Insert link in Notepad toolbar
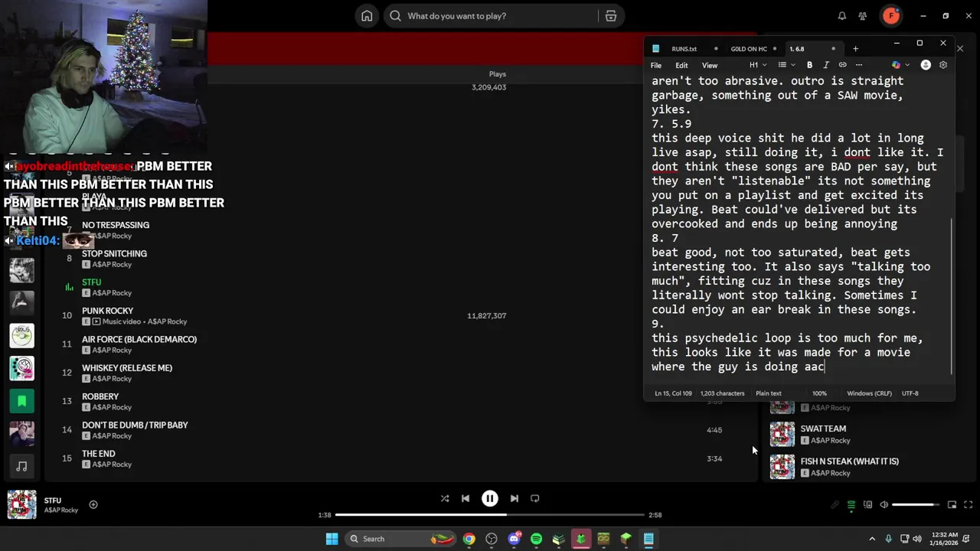 (x=842, y=65)
